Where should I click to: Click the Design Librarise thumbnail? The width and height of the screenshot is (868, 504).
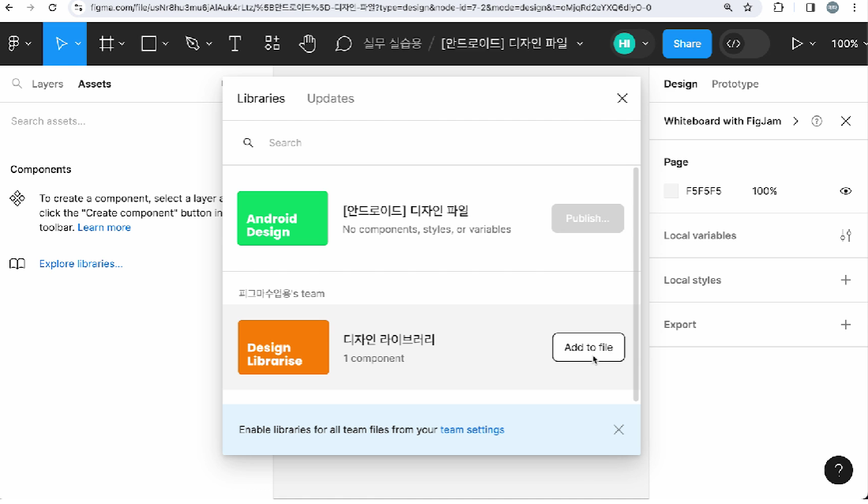click(284, 348)
